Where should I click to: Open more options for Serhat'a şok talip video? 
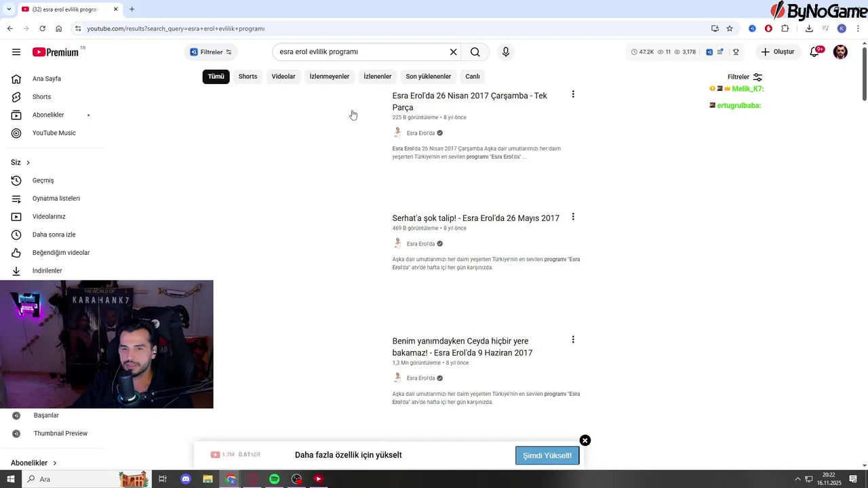pyautogui.click(x=573, y=217)
